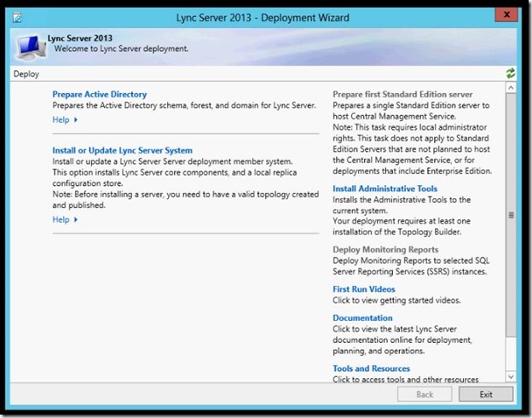Click the Deploy breadcrumb label
Viewport: 532px width, 418px height.
coord(26,73)
